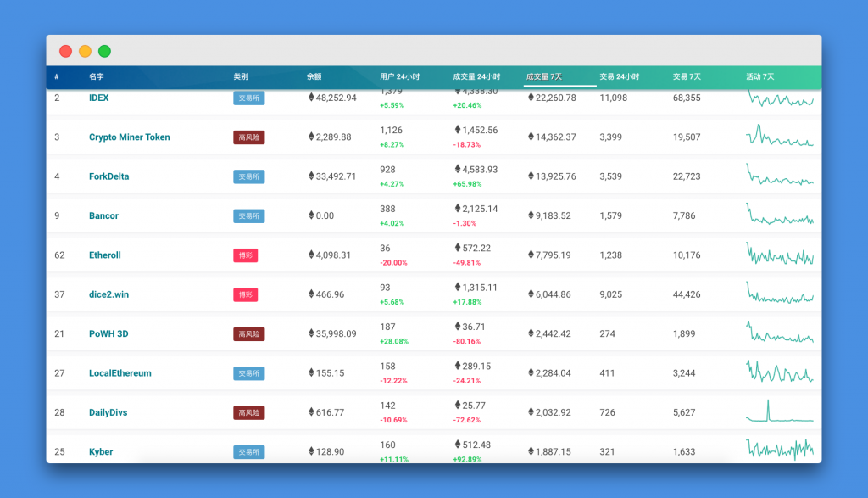Open the PoWH 3D link
Viewport: 868px width, 498px height.
click(108, 333)
